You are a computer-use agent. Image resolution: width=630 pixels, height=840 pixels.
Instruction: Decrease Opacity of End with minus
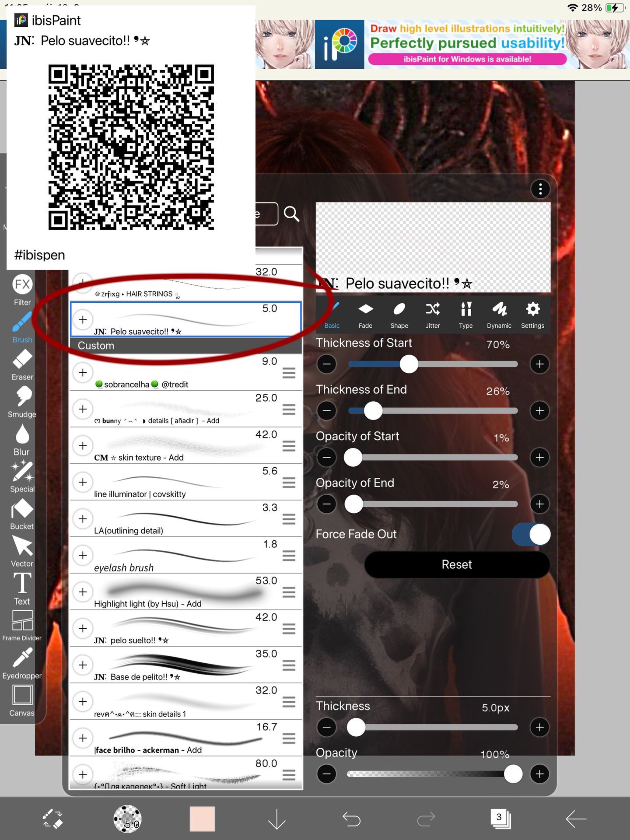pos(327,504)
